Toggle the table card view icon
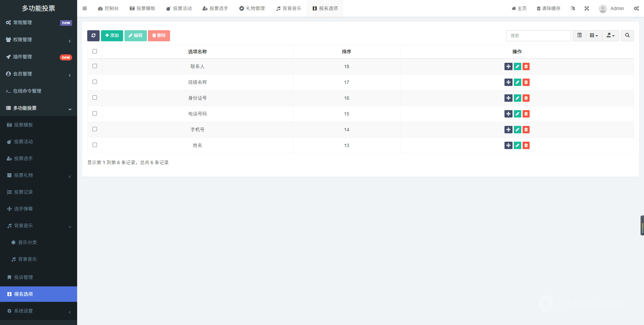 (579, 36)
